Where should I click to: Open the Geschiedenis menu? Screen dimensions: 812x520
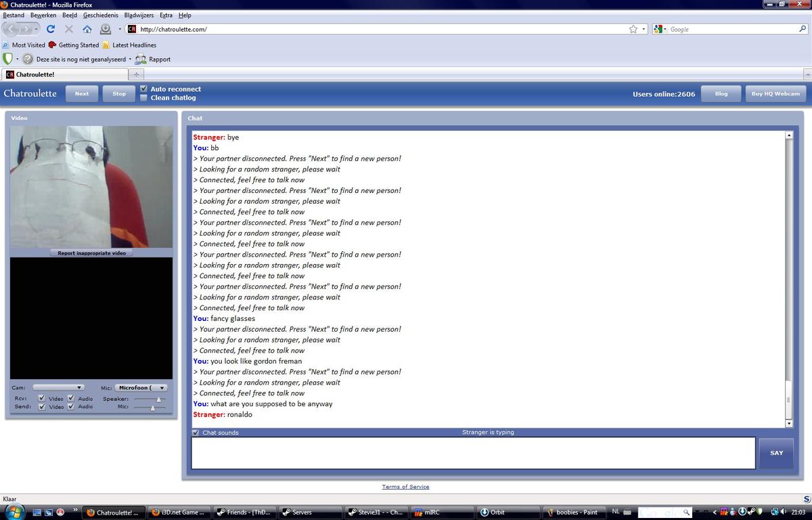point(100,15)
